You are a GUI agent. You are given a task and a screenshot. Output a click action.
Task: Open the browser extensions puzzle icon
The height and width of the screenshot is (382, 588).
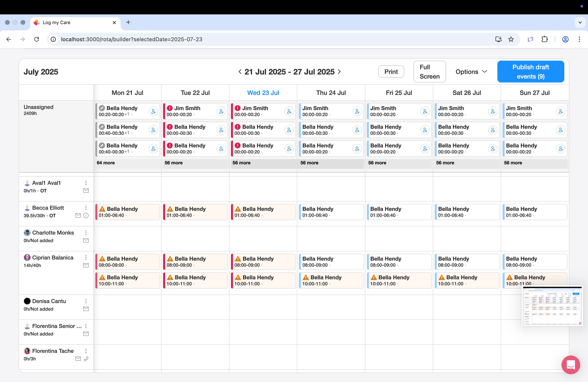(545, 39)
